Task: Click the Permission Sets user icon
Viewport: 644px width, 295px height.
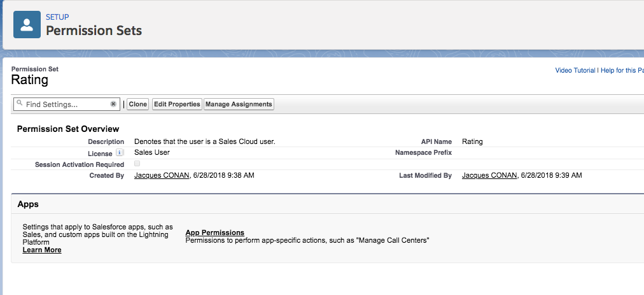Action: click(x=27, y=25)
